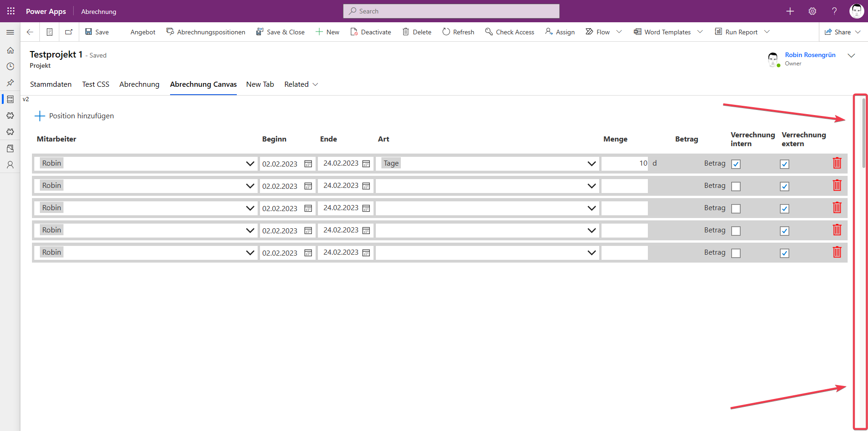Viewport: 868px width, 431px height.
Task: Delete the first position row with trash icon
Action: (837, 163)
